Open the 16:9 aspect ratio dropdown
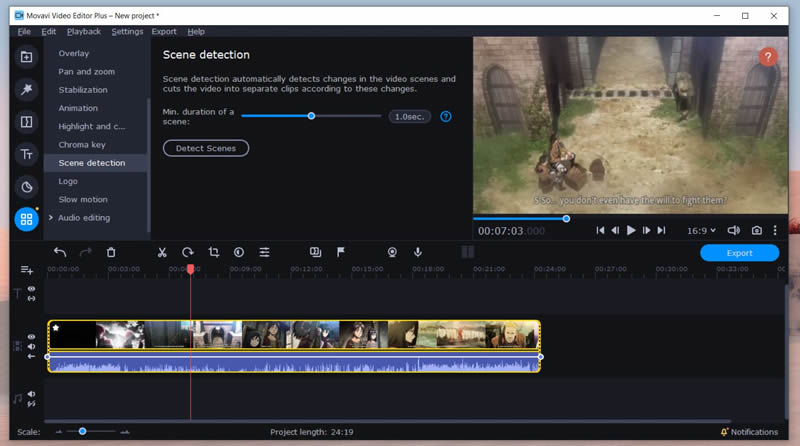This screenshot has width=800, height=446. pos(701,231)
